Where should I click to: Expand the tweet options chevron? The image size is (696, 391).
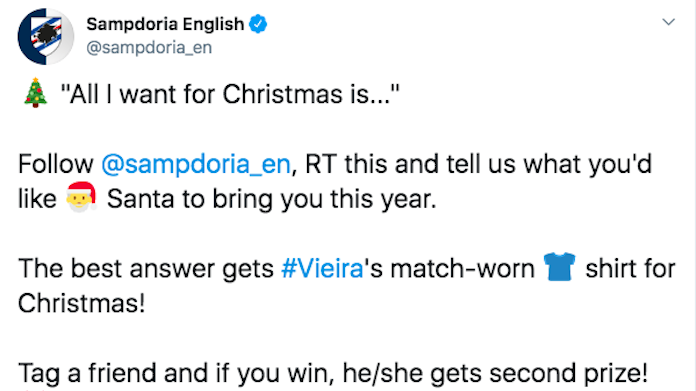(668, 22)
